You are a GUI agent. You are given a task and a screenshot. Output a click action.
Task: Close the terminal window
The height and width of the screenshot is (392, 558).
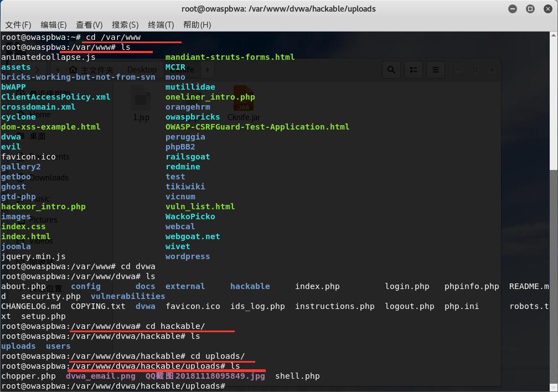(548, 9)
